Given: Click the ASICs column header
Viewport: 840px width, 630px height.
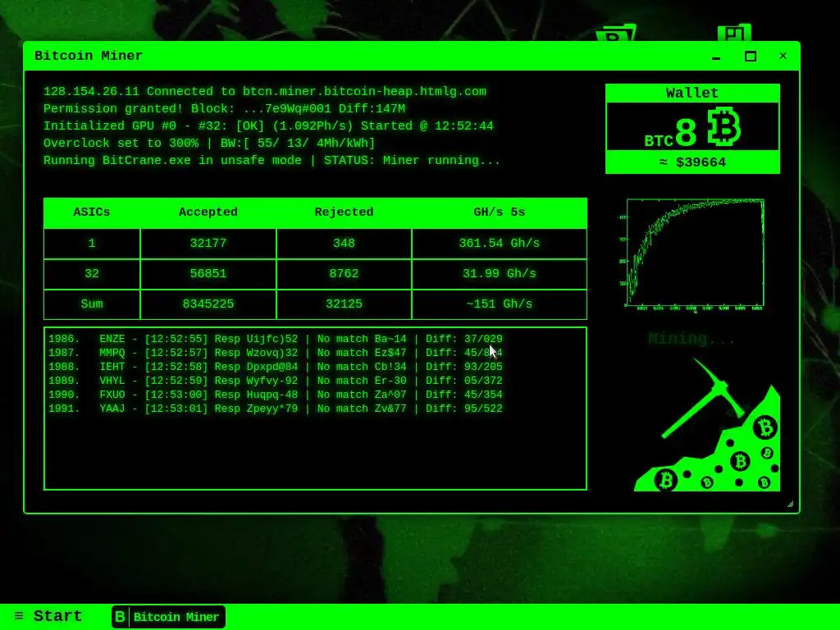Looking at the screenshot, I should tap(92, 212).
